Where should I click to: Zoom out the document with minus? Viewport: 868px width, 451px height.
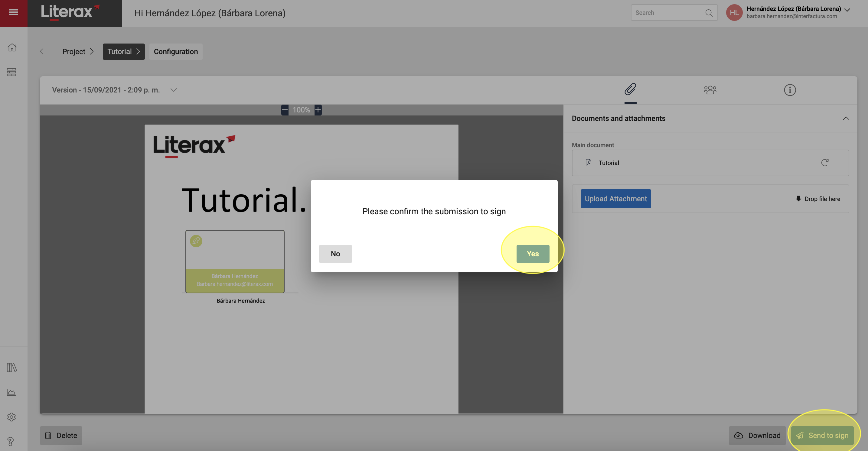(x=285, y=110)
